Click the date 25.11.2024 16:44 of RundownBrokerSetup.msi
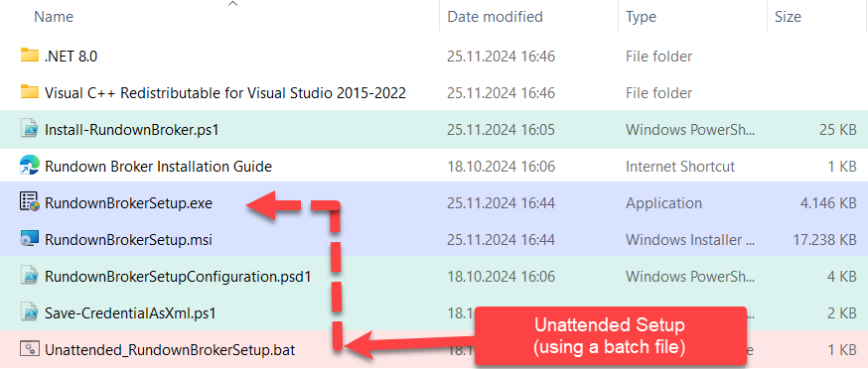The height and width of the screenshot is (369, 868). tap(501, 239)
